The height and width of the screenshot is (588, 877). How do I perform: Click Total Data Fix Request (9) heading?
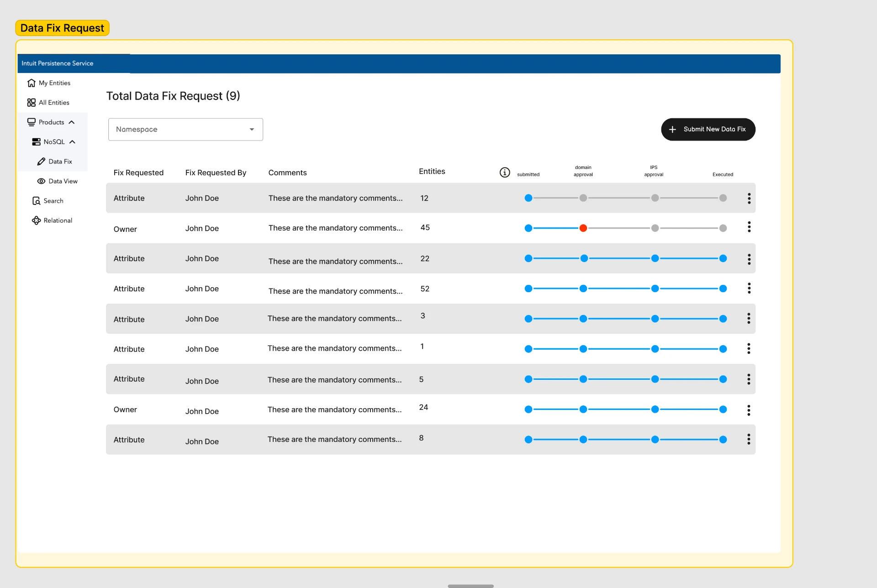(x=173, y=96)
